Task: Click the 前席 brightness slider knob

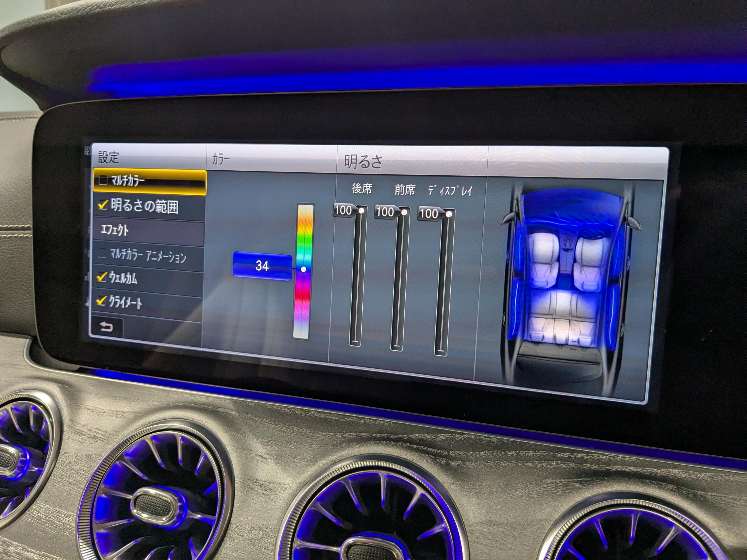Action: coord(404,212)
